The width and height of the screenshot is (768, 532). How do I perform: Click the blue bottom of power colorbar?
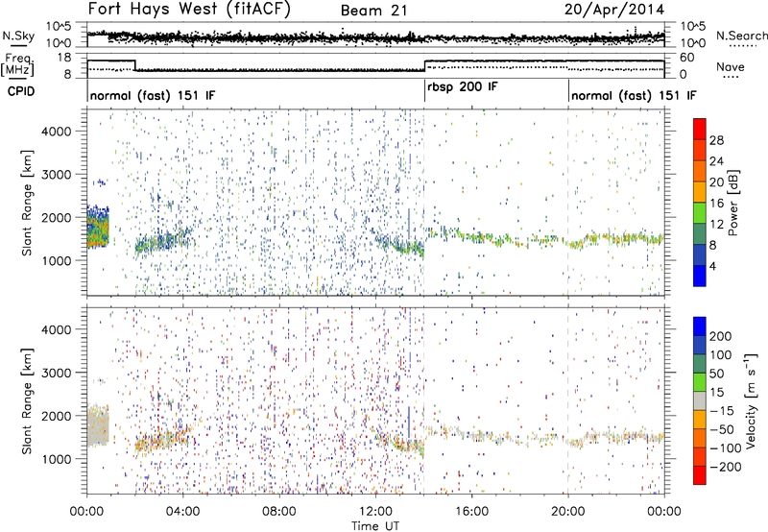pyautogui.click(x=700, y=276)
